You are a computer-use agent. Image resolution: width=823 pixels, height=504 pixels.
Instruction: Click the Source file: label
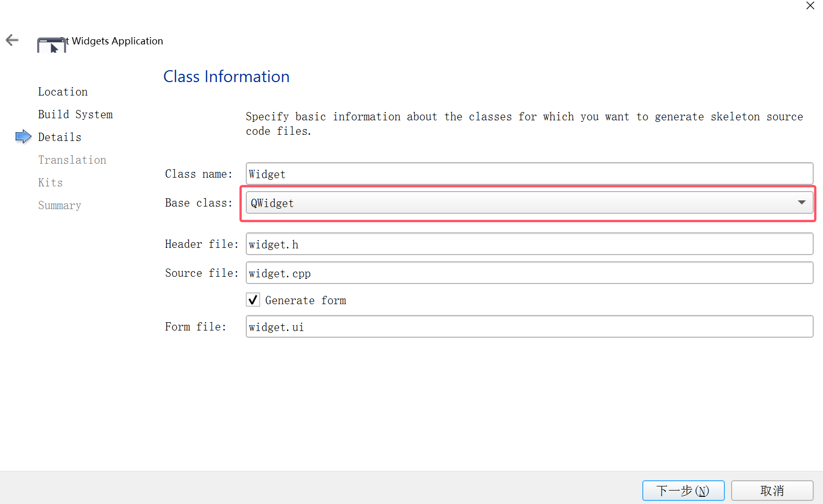[x=202, y=273]
